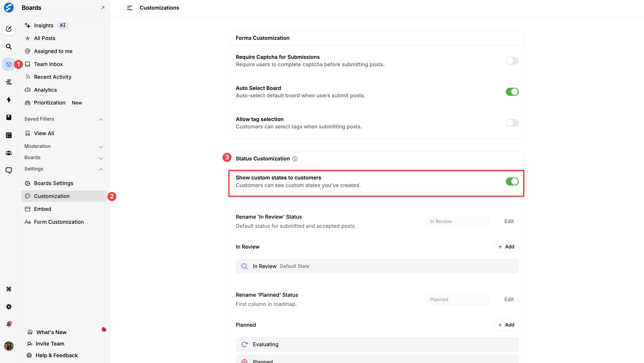Screen dimensions: 644x363
Task: Open the compose new post icon
Action: click(9, 29)
